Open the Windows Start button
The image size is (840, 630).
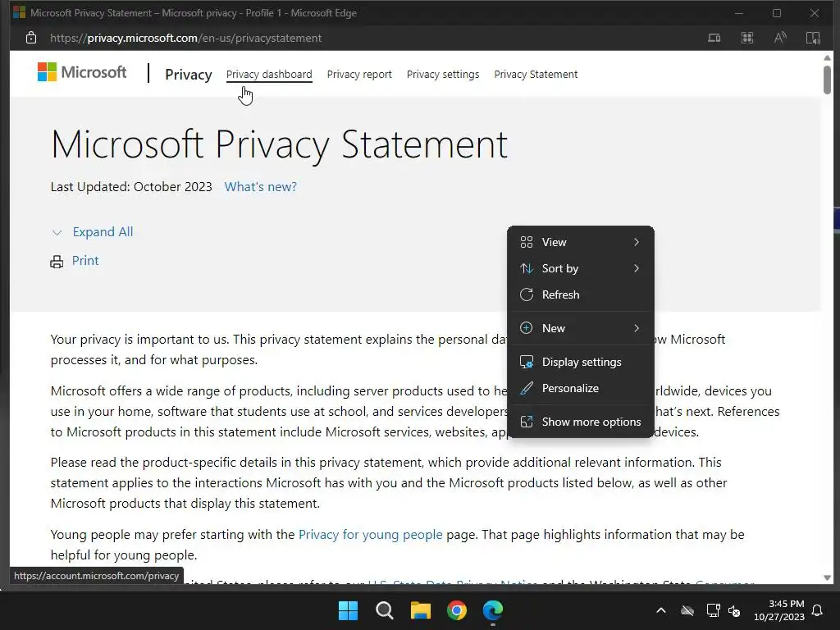pyautogui.click(x=348, y=610)
